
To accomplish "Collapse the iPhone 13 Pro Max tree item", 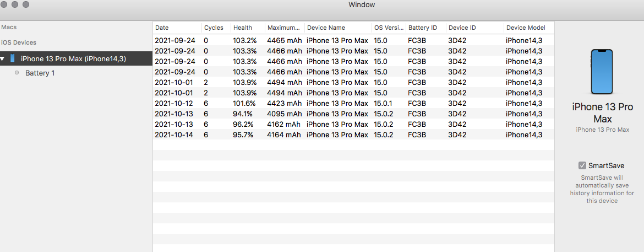I will 3,58.
